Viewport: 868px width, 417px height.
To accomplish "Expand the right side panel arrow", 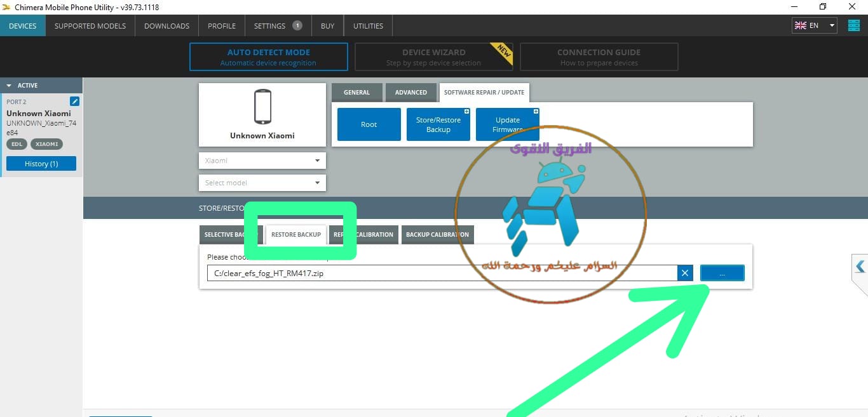I will 860,267.
